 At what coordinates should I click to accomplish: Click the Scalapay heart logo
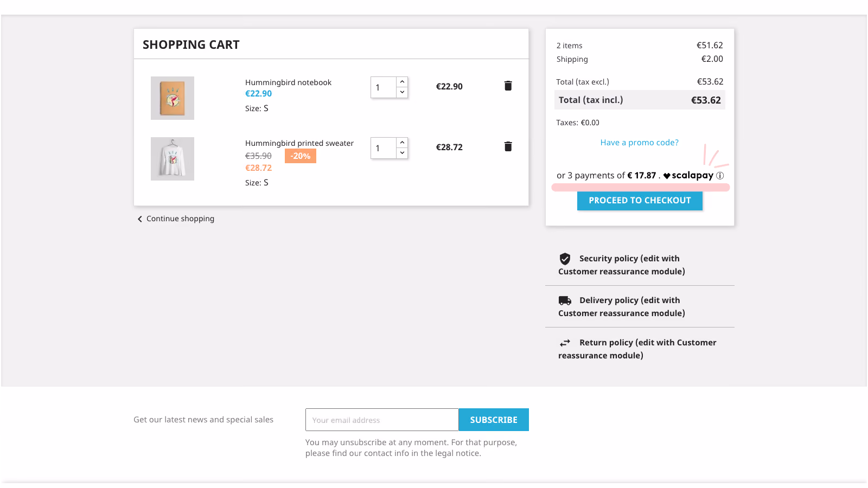point(667,176)
